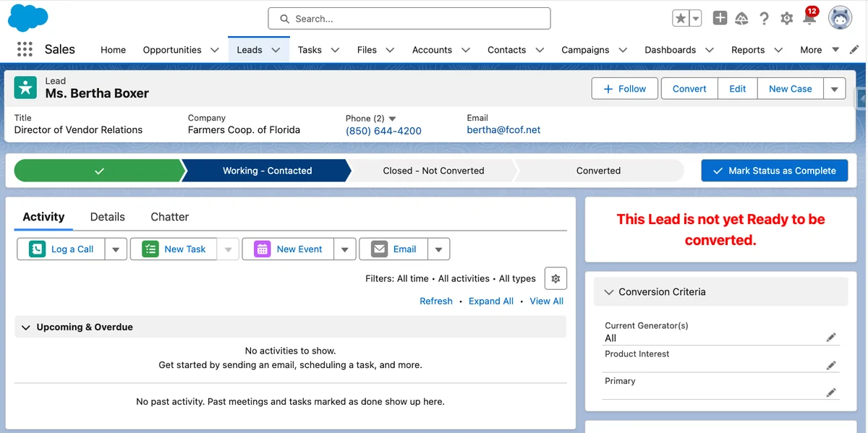Open the Favorites star icon
The height and width of the screenshot is (433, 868).
(680, 19)
